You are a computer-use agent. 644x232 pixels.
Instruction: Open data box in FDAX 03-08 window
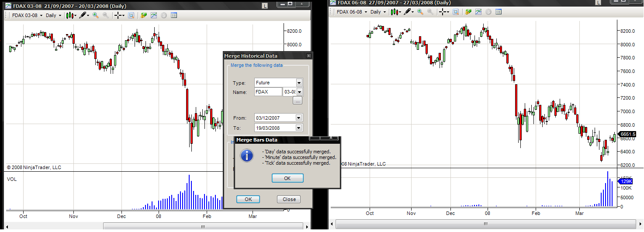coord(131,15)
